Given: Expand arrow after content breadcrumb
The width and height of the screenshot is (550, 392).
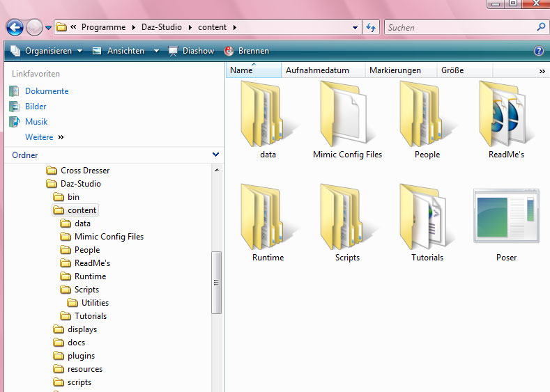Looking at the screenshot, I should coord(235,27).
